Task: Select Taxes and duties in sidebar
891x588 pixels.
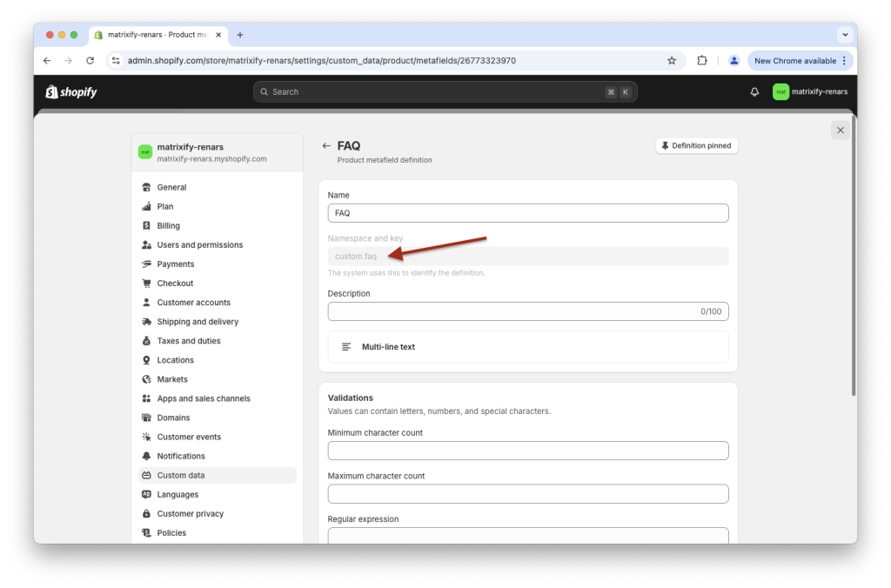Action: pyautogui.click(x=188, y=340)
